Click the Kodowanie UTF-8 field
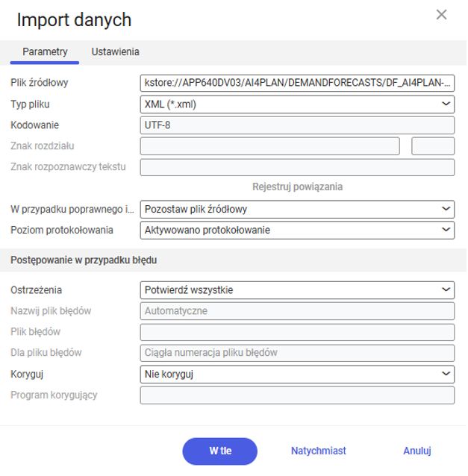468x476 pixels. (297, 125)
